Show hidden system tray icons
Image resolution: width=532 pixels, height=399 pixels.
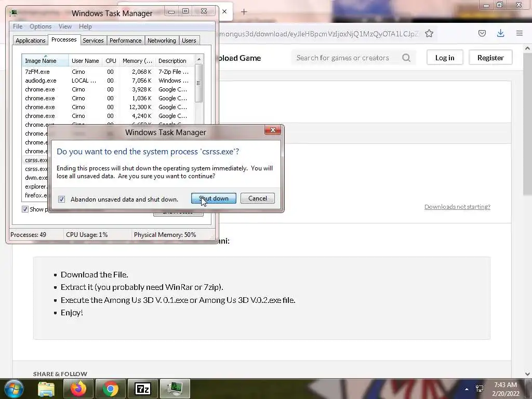pyautogui.click(x=467, y=389)
